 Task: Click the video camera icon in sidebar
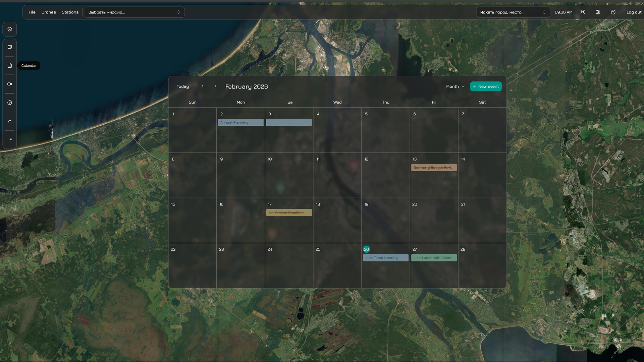coord(10,84)
